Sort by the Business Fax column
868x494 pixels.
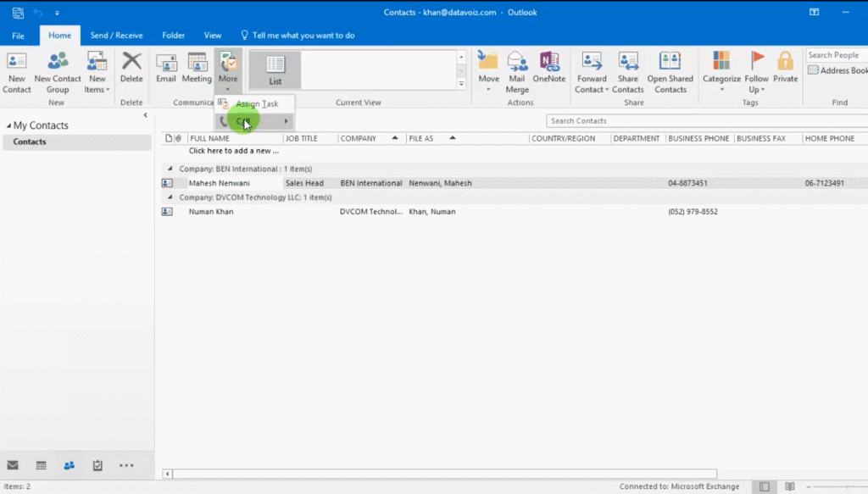pos(768,138)
